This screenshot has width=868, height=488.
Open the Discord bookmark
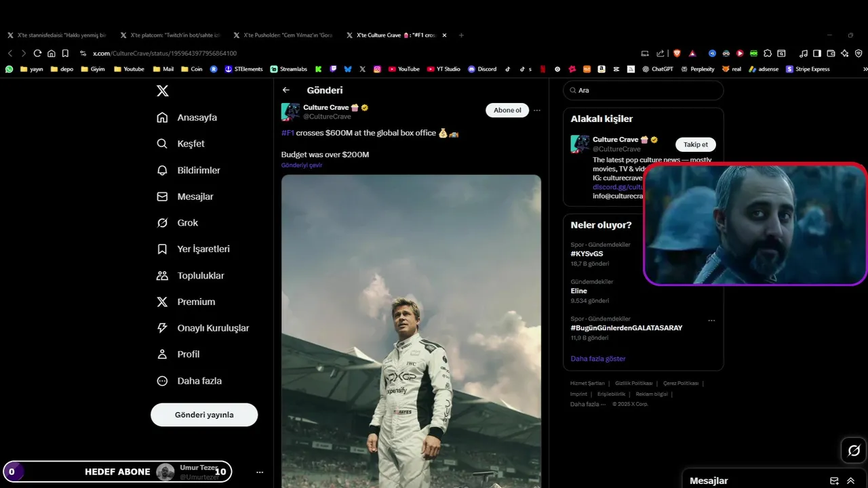(482, 69)
